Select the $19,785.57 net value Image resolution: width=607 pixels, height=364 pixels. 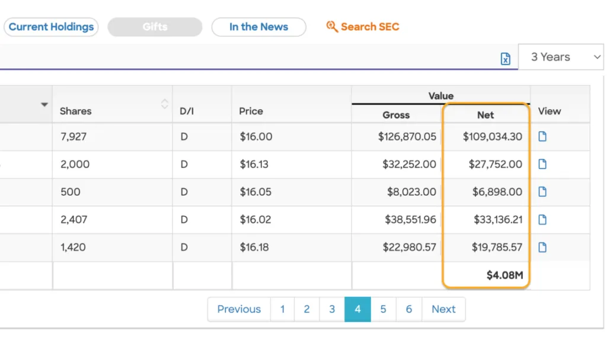tap(497, 247)
